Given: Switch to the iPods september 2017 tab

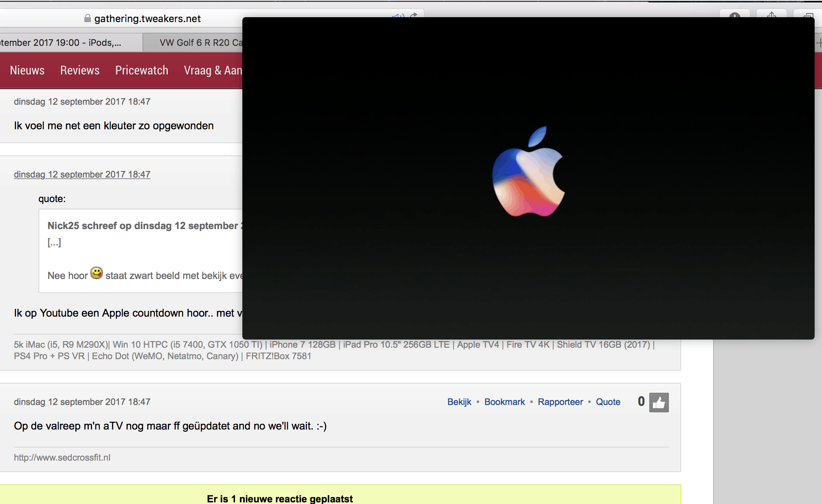Looking at the screenshot, I should point(61,43).
